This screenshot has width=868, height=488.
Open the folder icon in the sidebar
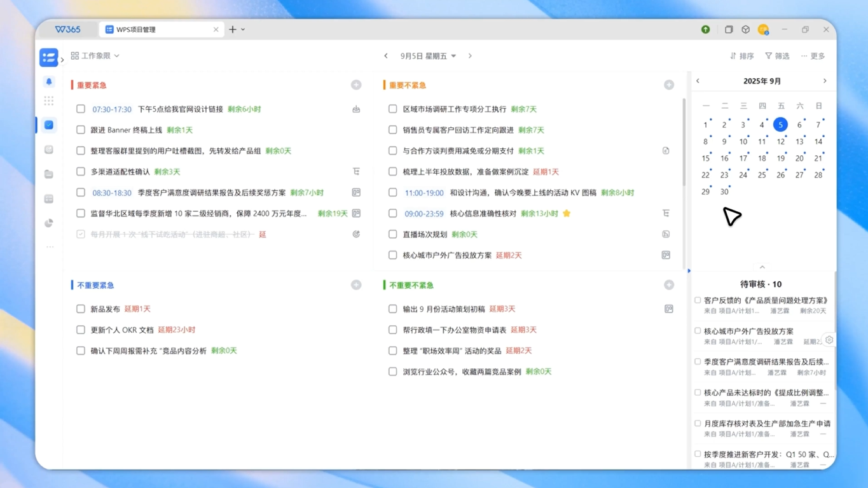49,174
